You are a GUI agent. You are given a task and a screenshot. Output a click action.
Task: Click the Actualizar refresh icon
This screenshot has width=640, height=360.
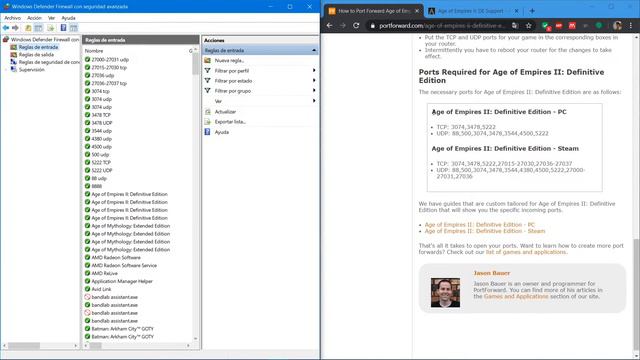(207, 111)
